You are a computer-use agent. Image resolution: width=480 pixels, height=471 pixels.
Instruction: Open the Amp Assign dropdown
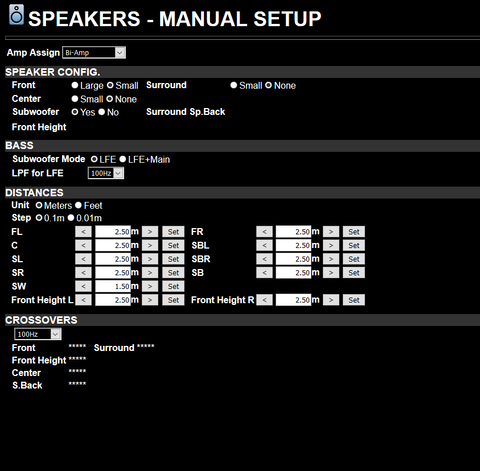coord(94,52)
